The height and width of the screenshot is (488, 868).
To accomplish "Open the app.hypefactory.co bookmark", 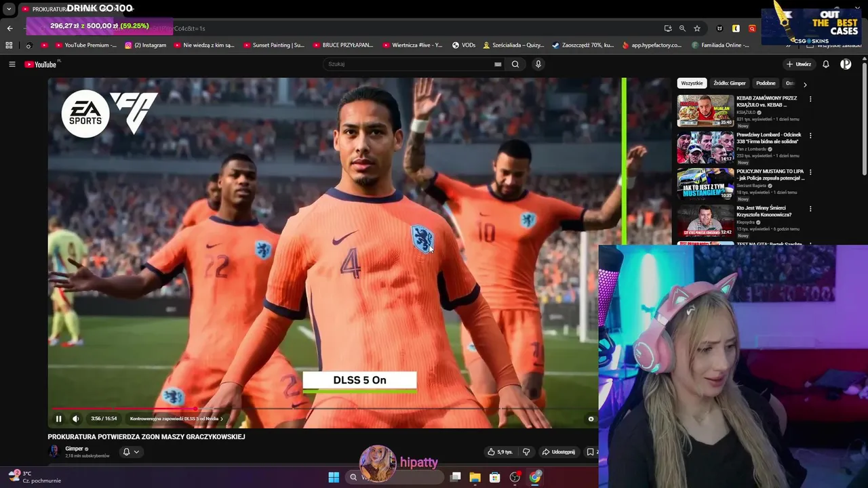I will tap(652, 45).
